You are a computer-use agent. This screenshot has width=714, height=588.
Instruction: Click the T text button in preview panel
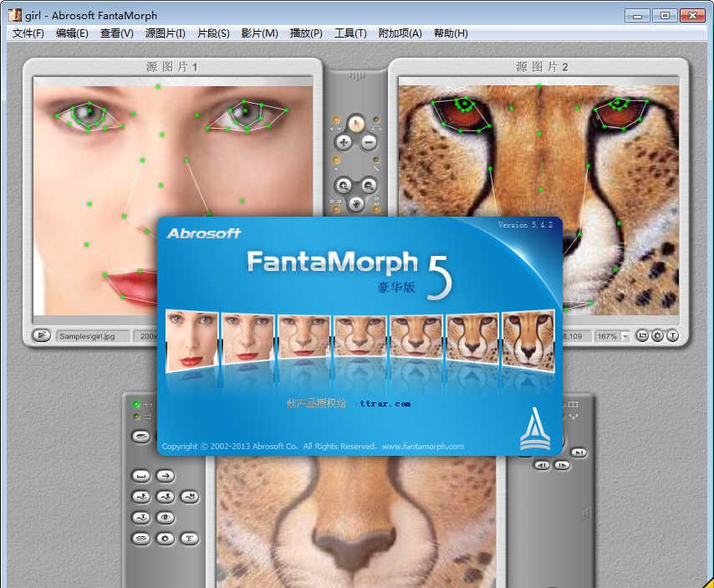(x=190, y=539)
